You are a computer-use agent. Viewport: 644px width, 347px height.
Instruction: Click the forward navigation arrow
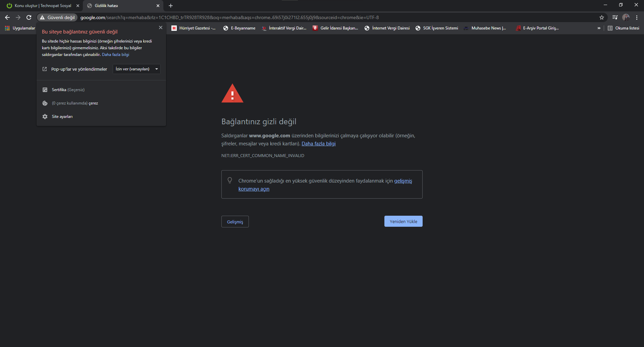[x=18, y=17]
